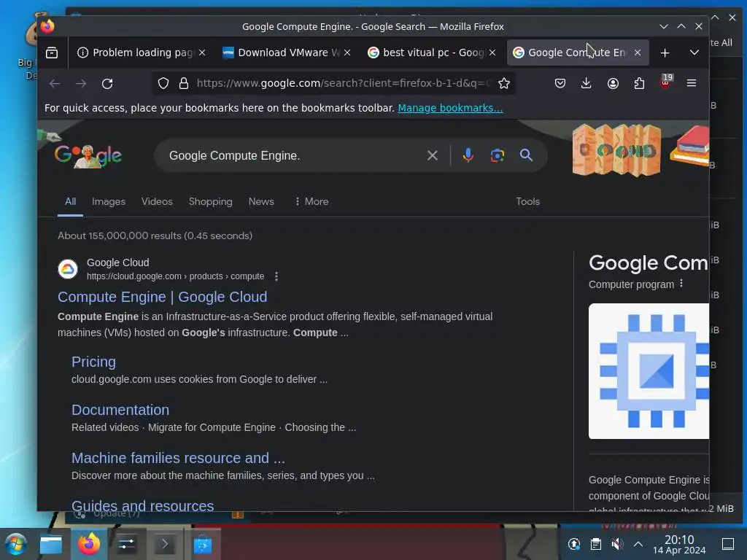Viewport: 747px width, 560px height.
Task: Close the Google Compute Engine tab
Action: coord(638,52)
